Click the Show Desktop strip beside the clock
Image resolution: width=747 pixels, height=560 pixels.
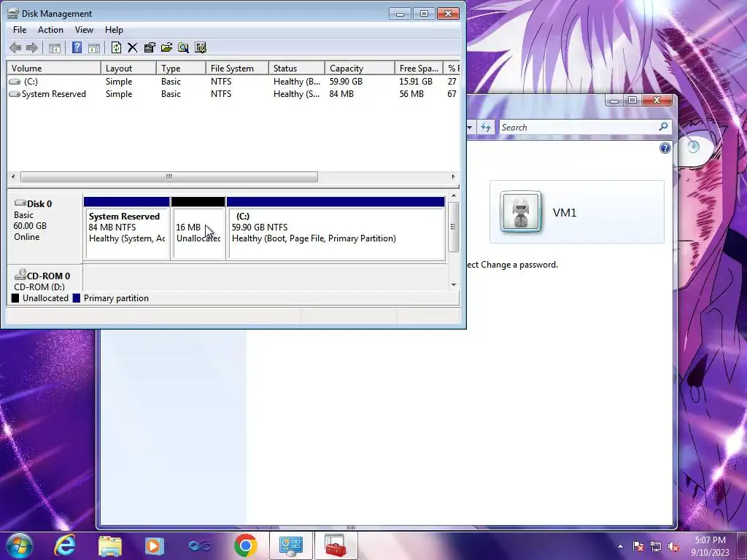pyautogui.click(x=743, y=546)
